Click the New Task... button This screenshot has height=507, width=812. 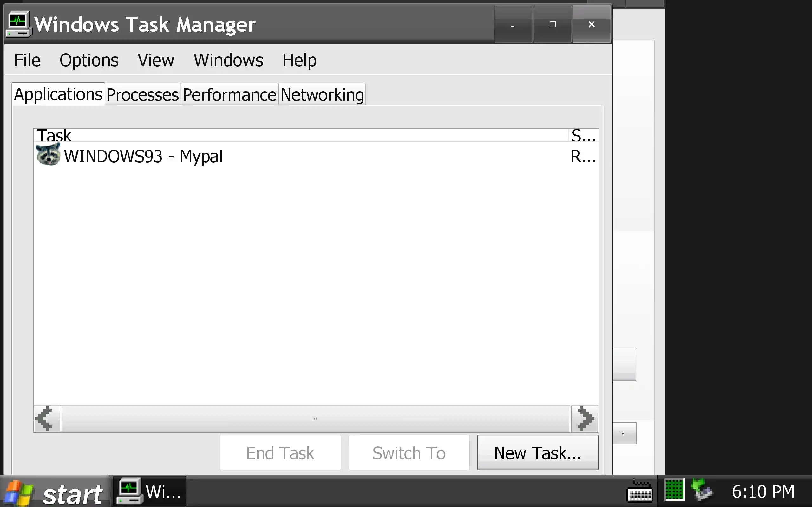click(x=538, y=453)
